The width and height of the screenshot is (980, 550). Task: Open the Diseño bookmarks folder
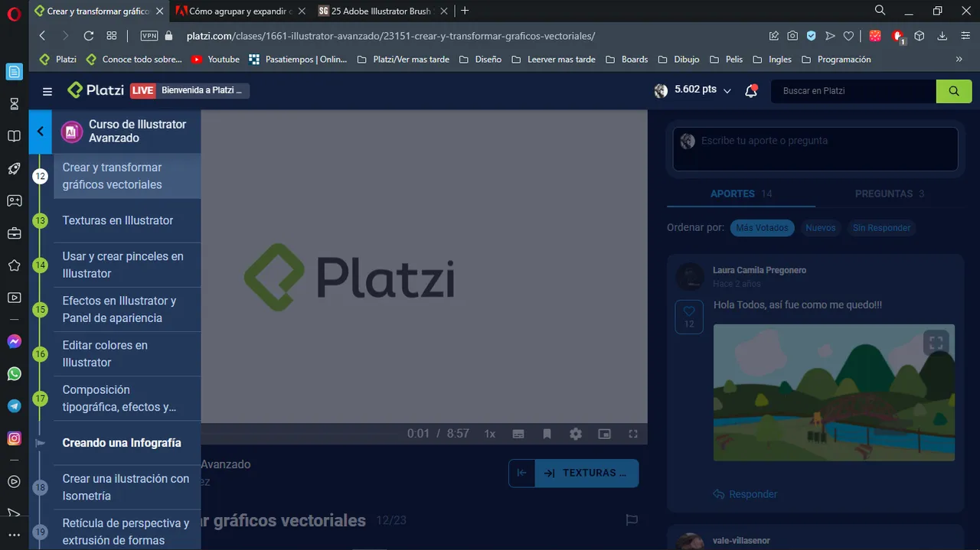[480, 59]
